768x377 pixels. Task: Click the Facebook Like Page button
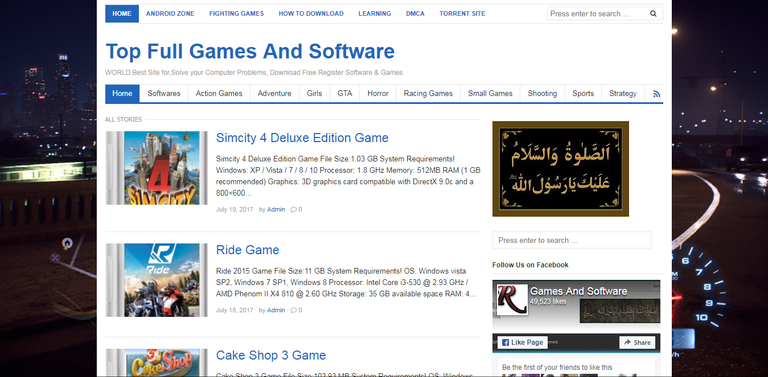[x=522, y=342]
